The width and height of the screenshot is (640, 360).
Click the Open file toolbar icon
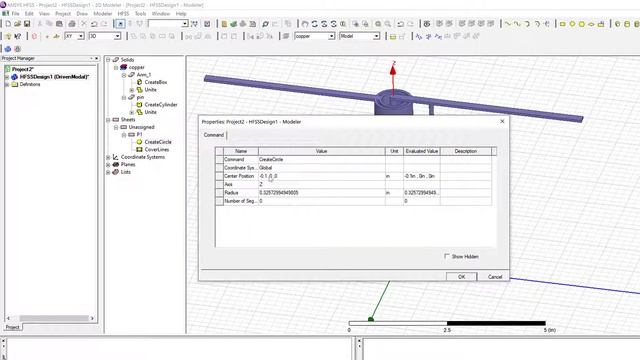click(18, 24)
